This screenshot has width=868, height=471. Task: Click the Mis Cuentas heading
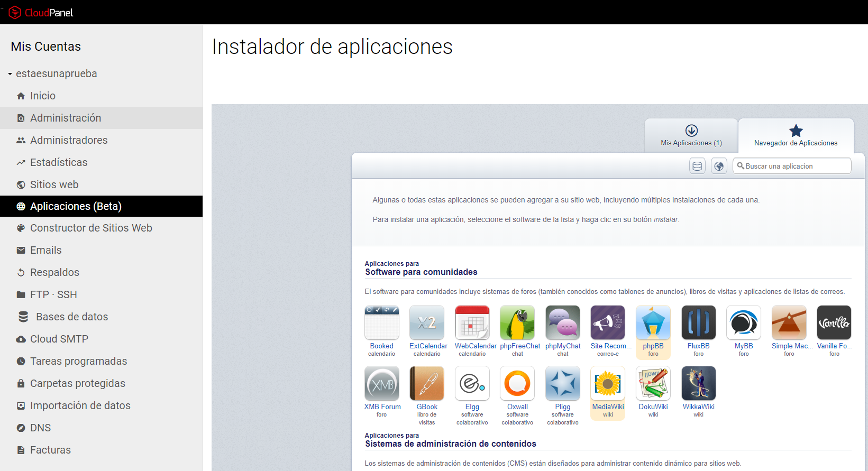point(46,47)
